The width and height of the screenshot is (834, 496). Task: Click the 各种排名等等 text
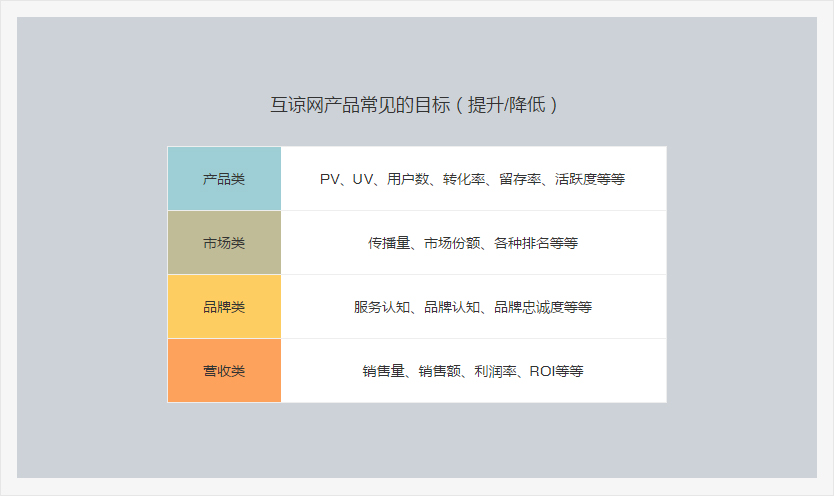click(536, 243)
